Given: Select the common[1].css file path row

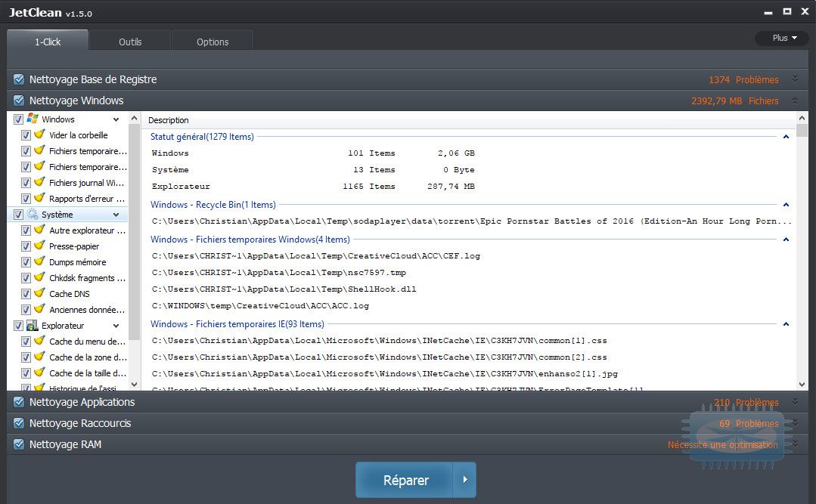Looking at the screenshot, I should click(x=380, y=341).
